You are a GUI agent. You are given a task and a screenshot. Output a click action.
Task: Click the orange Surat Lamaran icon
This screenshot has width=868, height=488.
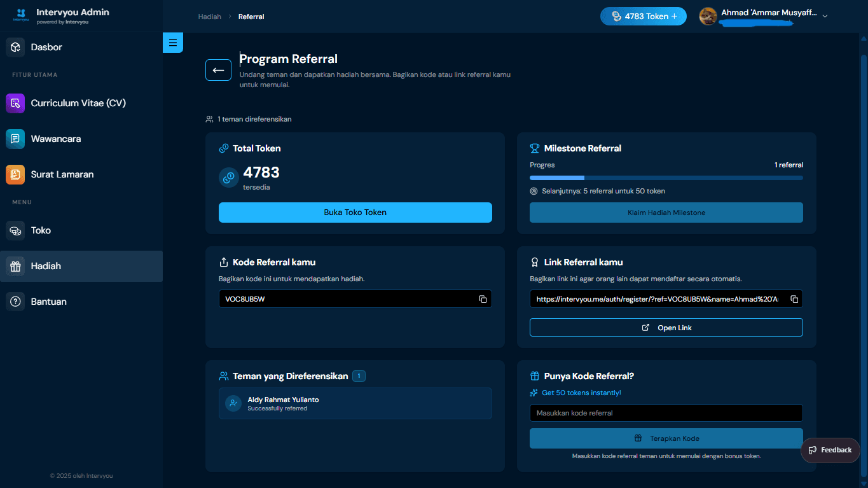pyautogui.click(x=15, y=174)
